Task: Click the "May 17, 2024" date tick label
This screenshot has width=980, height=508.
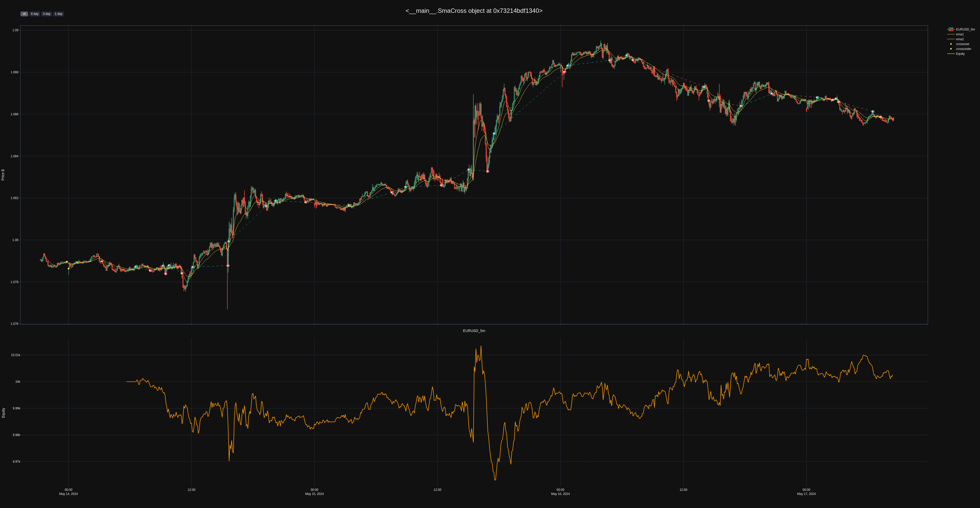Action: coord(806,494)
